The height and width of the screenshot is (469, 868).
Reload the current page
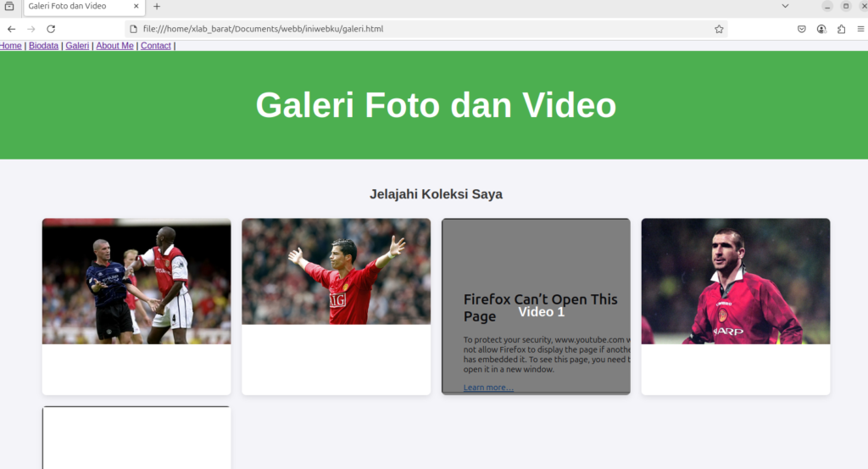pyautogui.click(x=51, y=29)
